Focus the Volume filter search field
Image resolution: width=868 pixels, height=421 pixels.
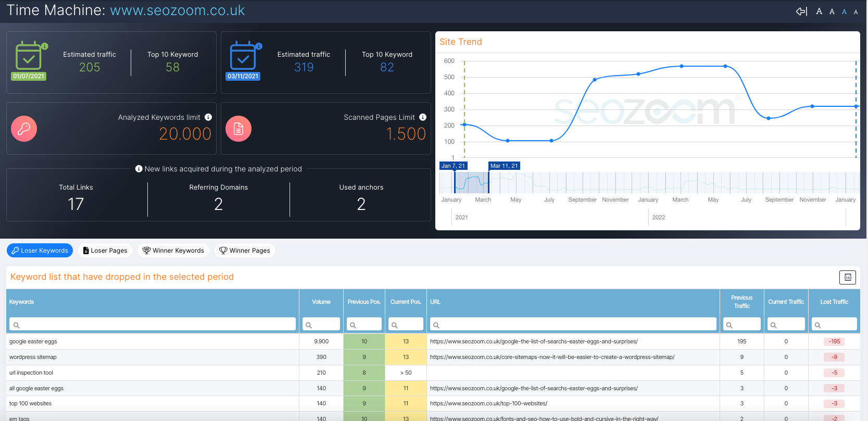pos(321,324)
